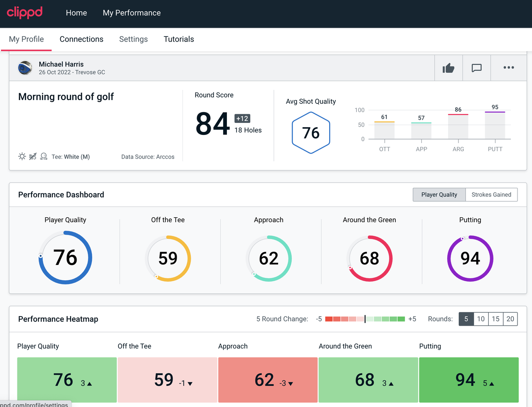Image resolution: width=532 pixels, height=407 pixels.
Task: Click the Putting 94 gauge
Action: point(470,258)
